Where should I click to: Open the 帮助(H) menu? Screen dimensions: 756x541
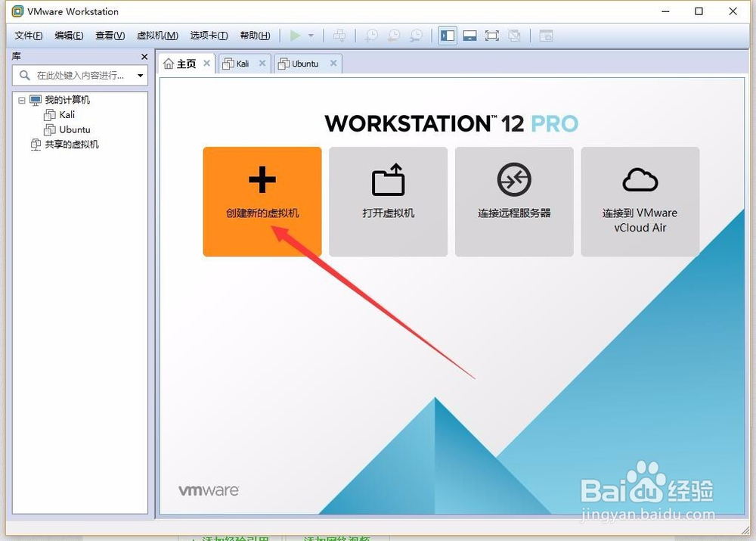point(255,36)
